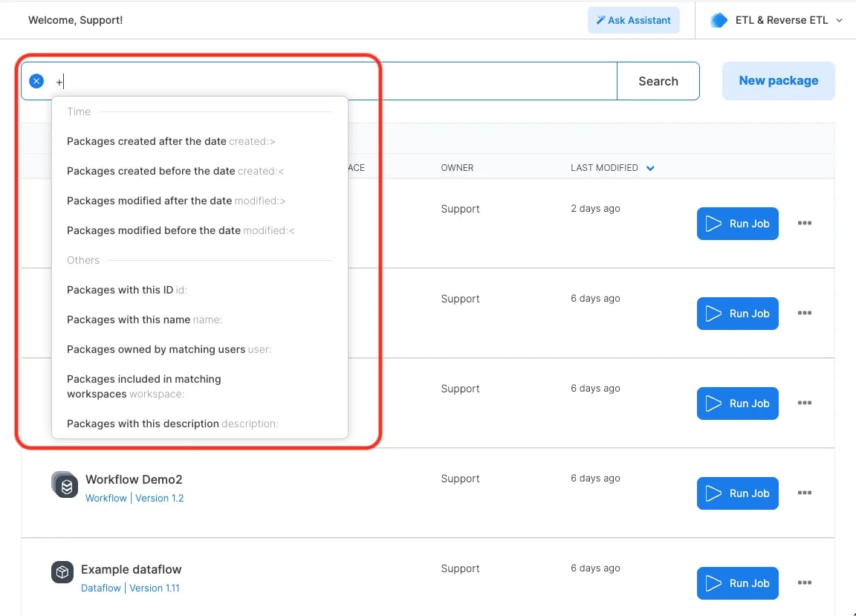Viewport: 856px width, 616px height.
Task: Clear the search field with the X icon
Action: (36, 82)
